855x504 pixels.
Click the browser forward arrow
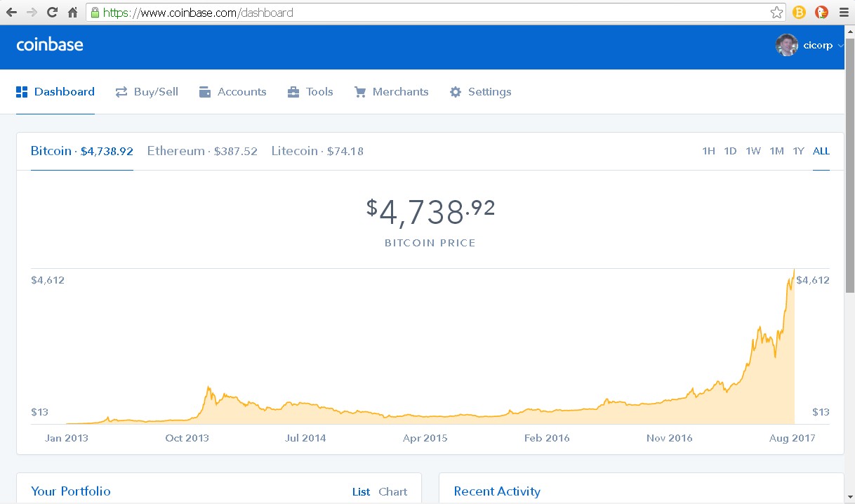[x=32, y=13]
